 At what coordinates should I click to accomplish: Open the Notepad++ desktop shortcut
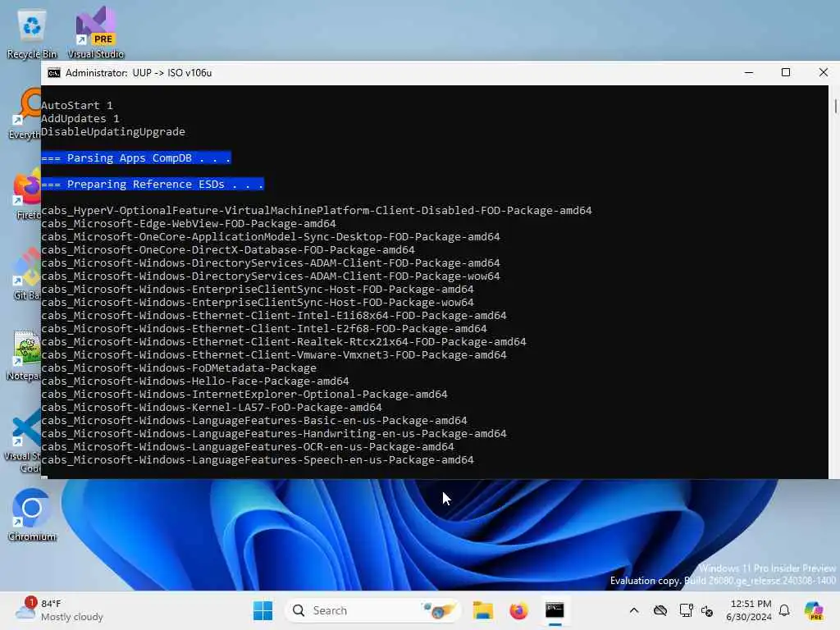25,354
